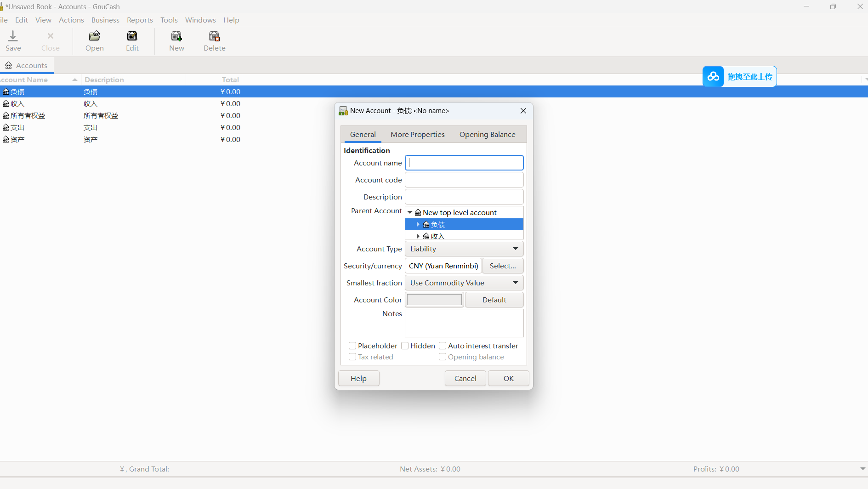Open the View menu
The width and height of the screenshot is (868, 489).
pyautogui.click(x=43, y=20)
